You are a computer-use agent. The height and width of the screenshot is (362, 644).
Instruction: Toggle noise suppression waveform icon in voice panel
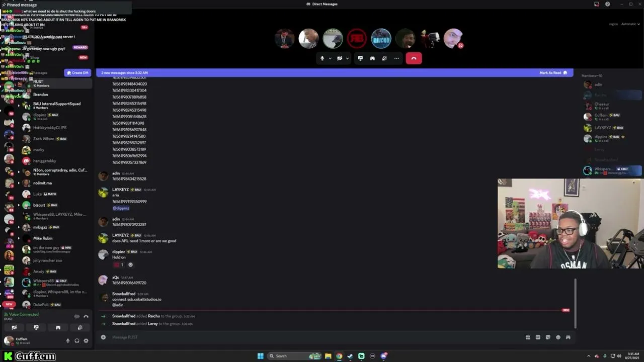pyautogui.click(x=76, y=316)
